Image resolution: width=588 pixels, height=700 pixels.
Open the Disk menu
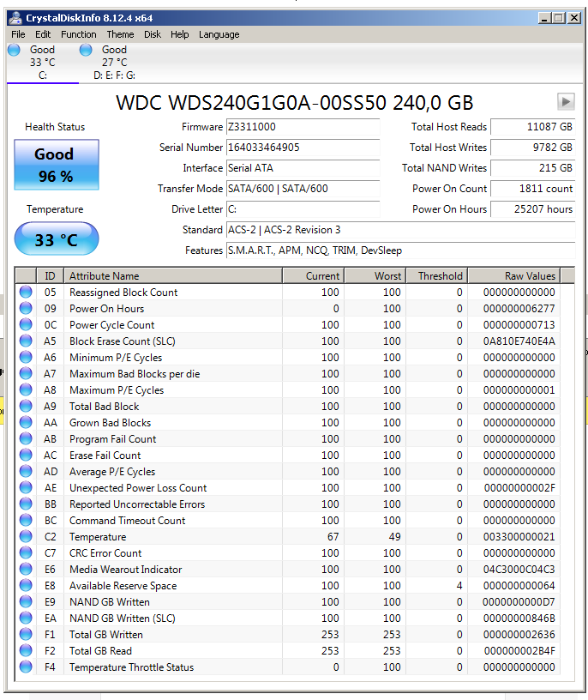pyautogui.click(x=153, y=34)
